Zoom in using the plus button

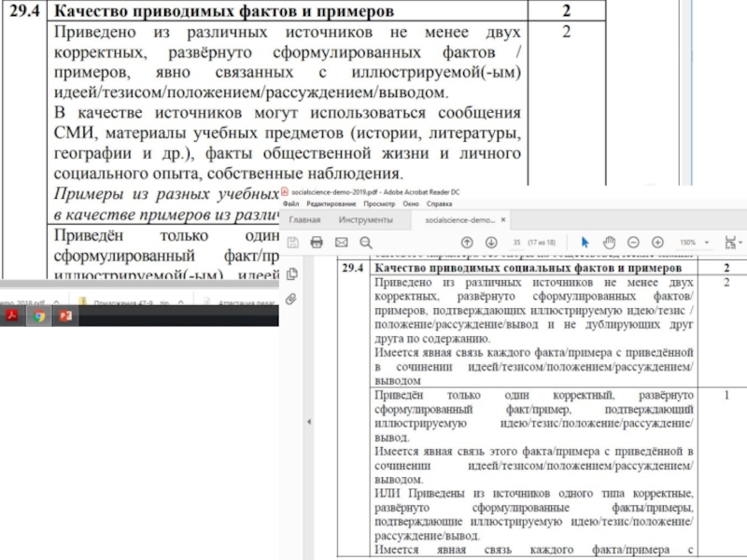click(657, 242)
